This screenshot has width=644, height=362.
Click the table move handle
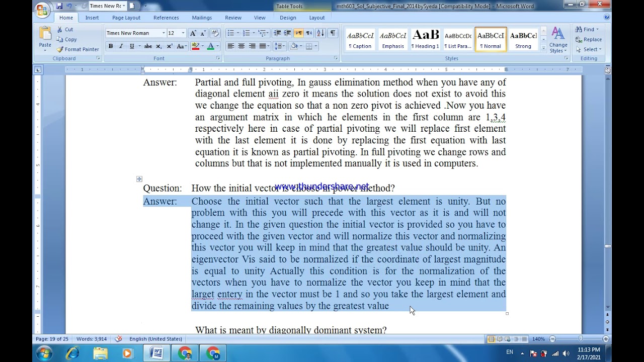139,179
